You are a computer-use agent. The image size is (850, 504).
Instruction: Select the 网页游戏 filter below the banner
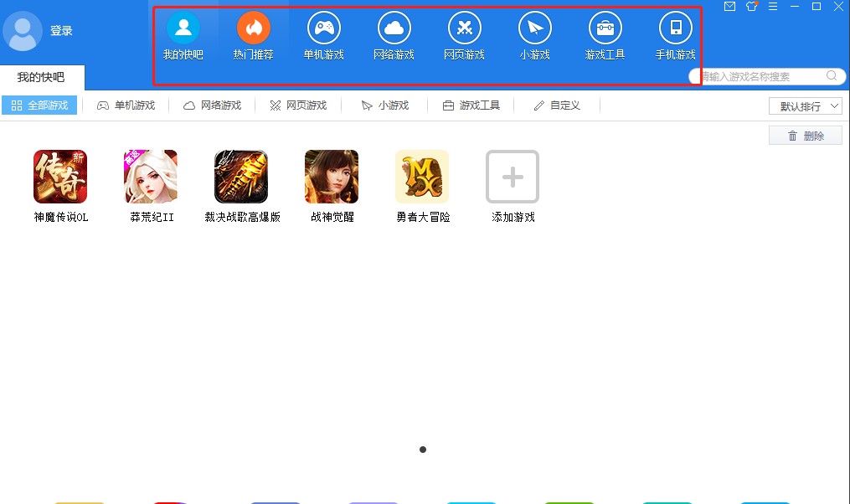click(298, 105)
